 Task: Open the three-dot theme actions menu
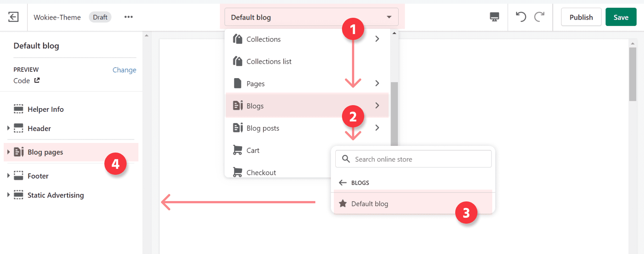pyautogui.click(x=128, y=17)
